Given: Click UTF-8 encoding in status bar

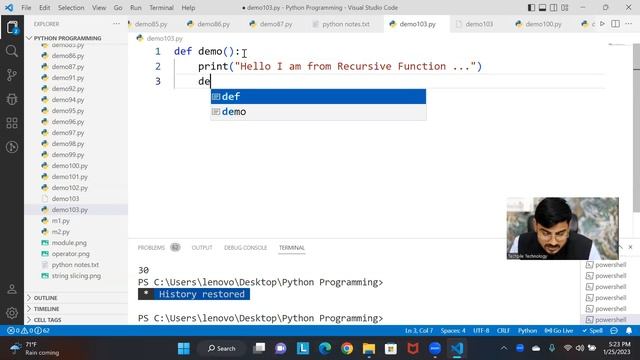Looking at the screenshot, I should (x=481, y=331).
